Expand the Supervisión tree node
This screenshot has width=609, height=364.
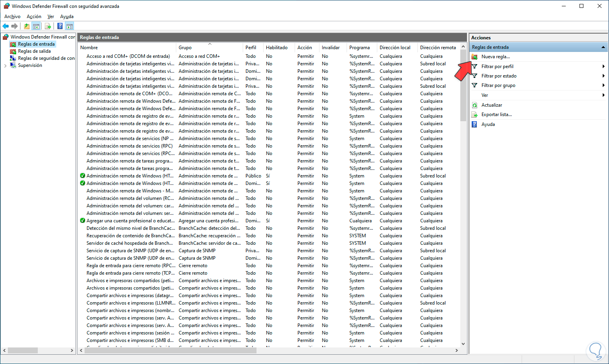pyautogui.click(x=5, y=66)
